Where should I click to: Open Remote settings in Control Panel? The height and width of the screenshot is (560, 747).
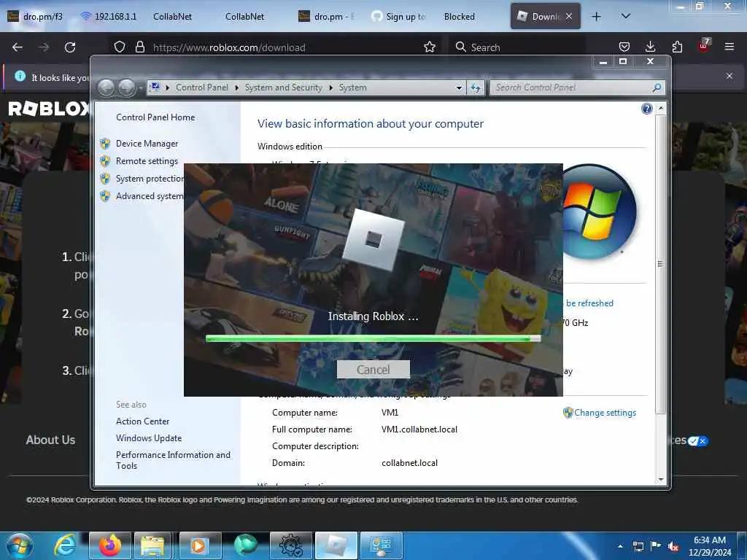(x=147, y=161)
